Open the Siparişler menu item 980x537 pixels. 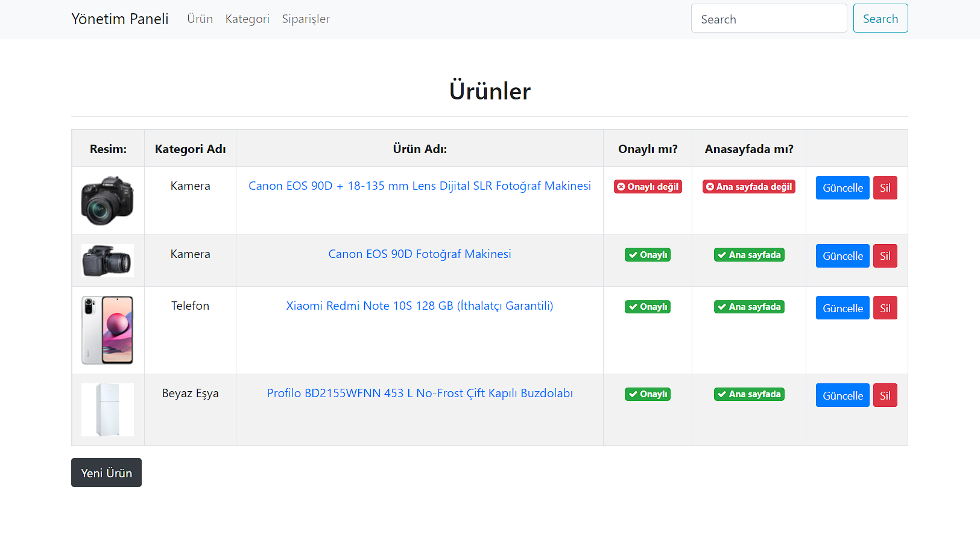click(306, 19)
